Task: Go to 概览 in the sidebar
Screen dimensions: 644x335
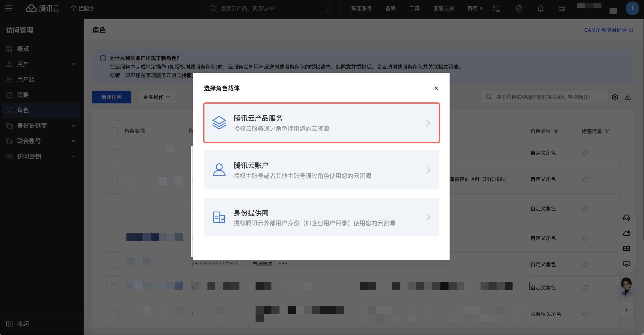Action: [x=41, y=49]
